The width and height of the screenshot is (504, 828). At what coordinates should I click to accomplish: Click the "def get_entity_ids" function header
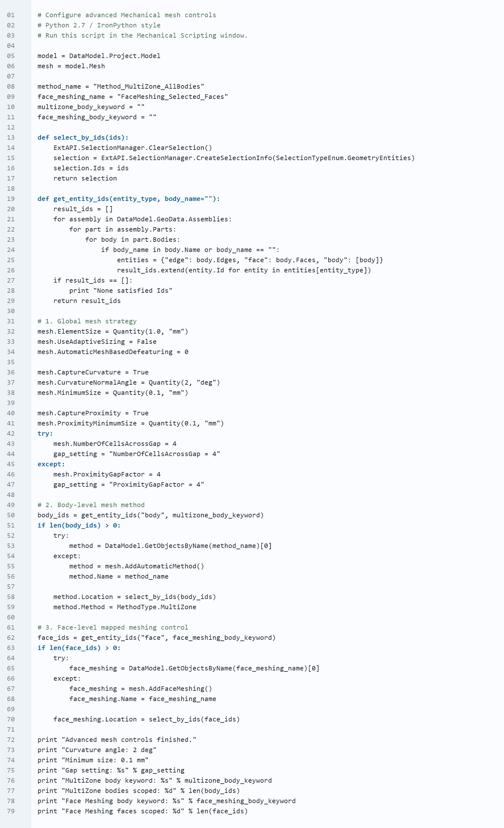129,199
